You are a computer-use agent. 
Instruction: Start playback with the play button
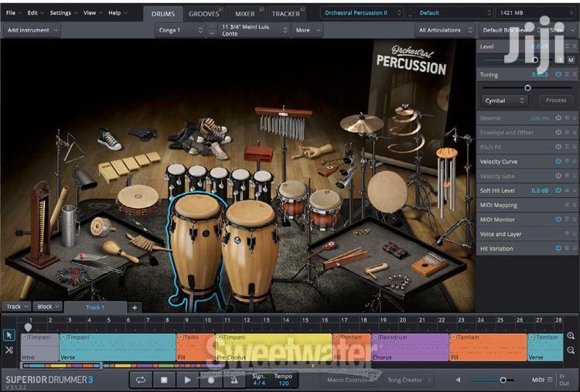(x=187, y=380)
